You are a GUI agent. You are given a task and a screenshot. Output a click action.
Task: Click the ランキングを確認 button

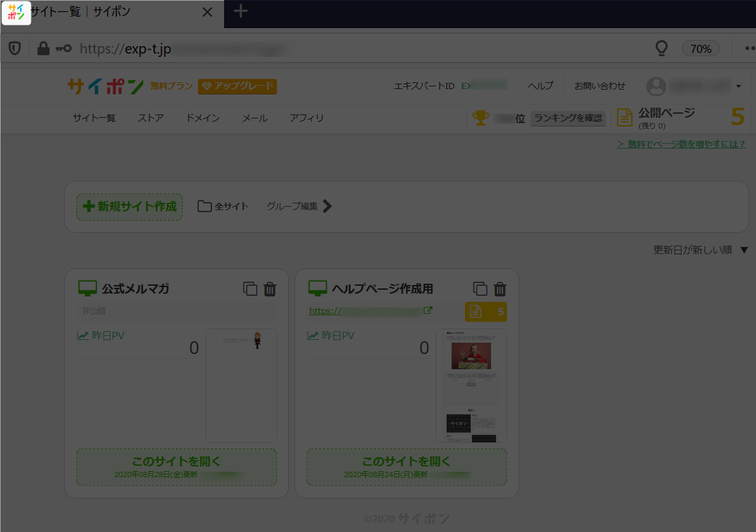tap(568, 118)
